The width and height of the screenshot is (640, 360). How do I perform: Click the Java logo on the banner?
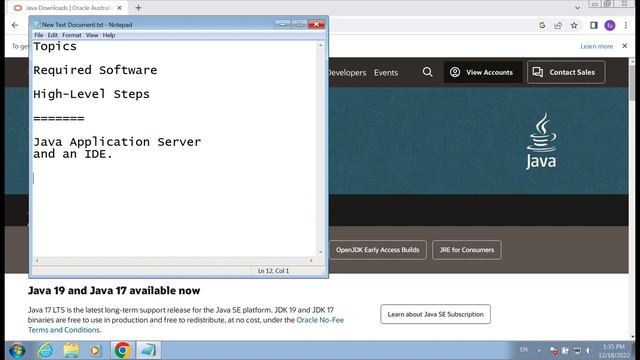point(541,141)
